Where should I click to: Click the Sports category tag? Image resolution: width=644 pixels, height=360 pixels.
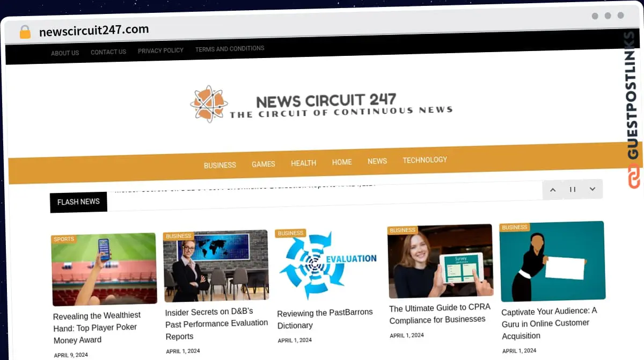(x=64, y=239)
